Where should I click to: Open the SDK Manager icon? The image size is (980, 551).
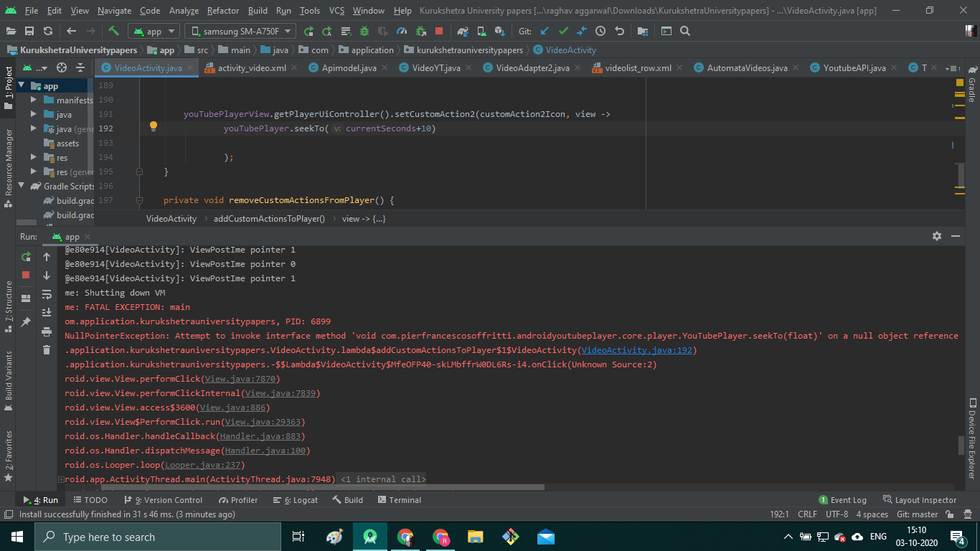(500, 31)
